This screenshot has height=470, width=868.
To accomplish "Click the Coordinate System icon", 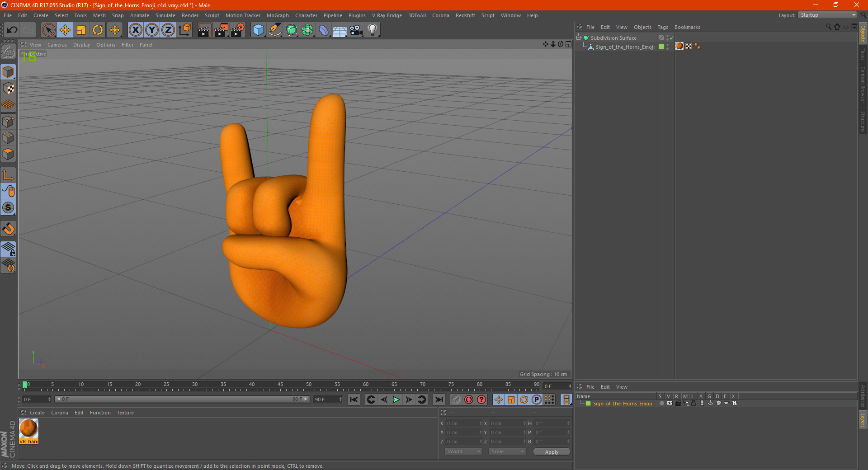I will tap(185, 30).
